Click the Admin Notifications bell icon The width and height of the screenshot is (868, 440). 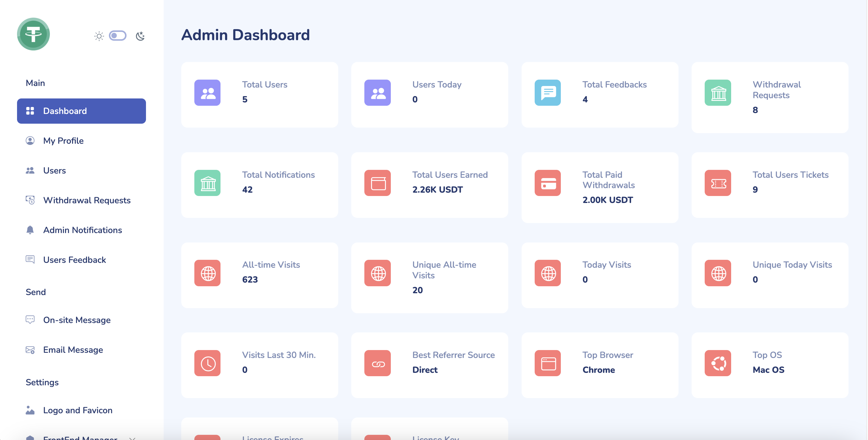click(x=30, y=230)
